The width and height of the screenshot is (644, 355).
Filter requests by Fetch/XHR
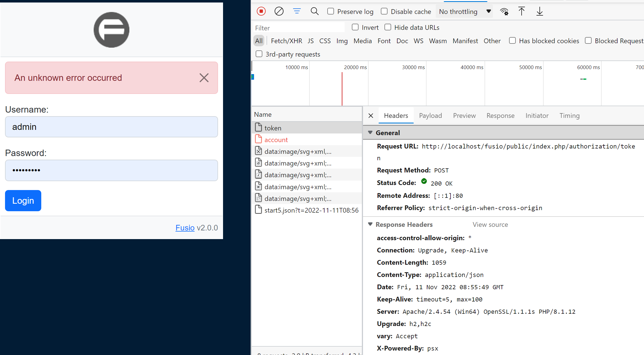[286, 41]
